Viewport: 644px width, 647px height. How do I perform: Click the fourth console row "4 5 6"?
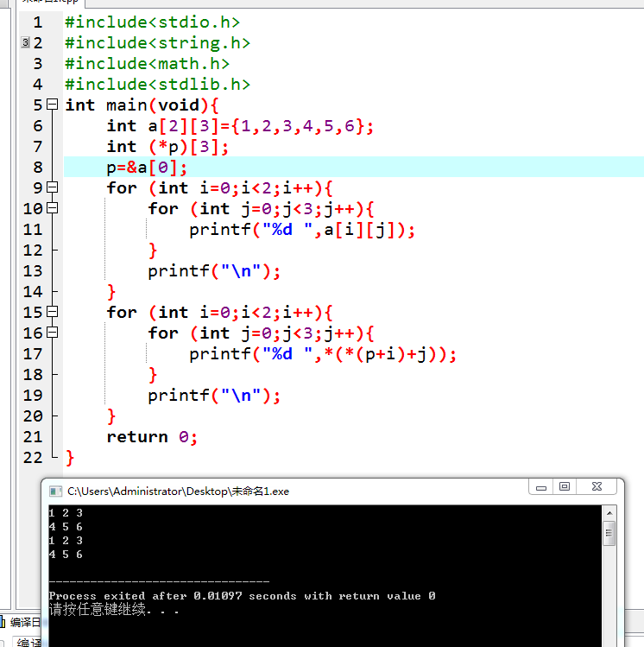coord(66,555)
